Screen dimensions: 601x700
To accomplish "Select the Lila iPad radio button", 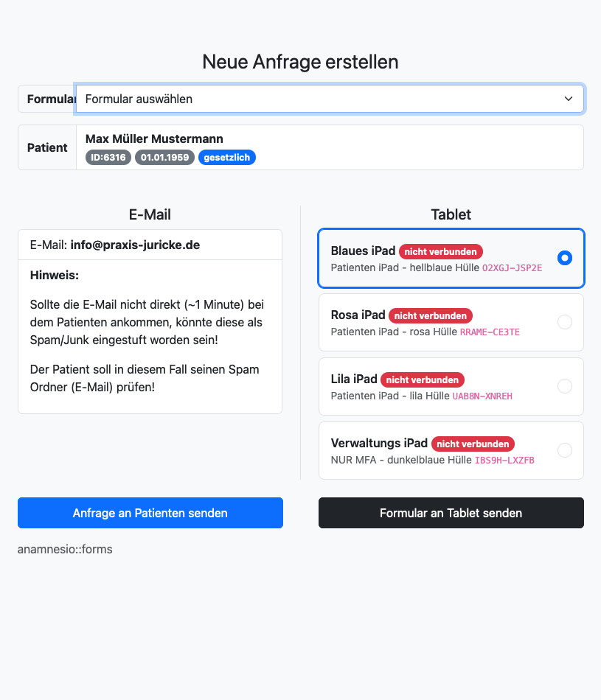I will tap(565, 386).
